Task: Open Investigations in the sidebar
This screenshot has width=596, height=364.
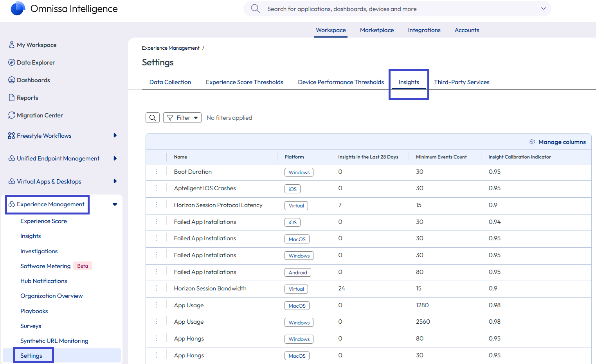Action: (x=39, y=251)
